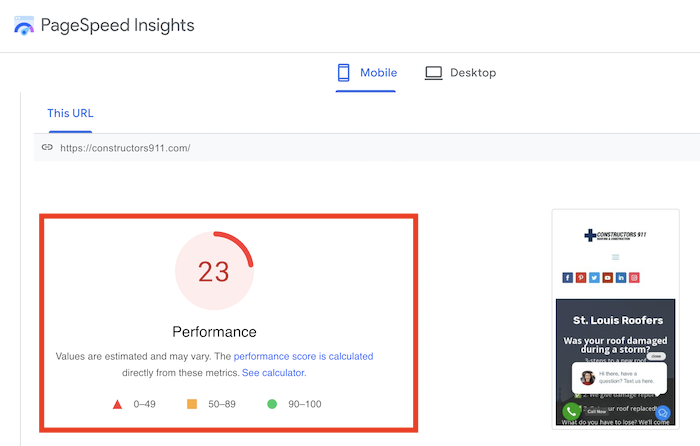The width and height of the screenshot is (700, 446).
Task: Switch to the Mobile tab
Action: [x=367, y=73]
